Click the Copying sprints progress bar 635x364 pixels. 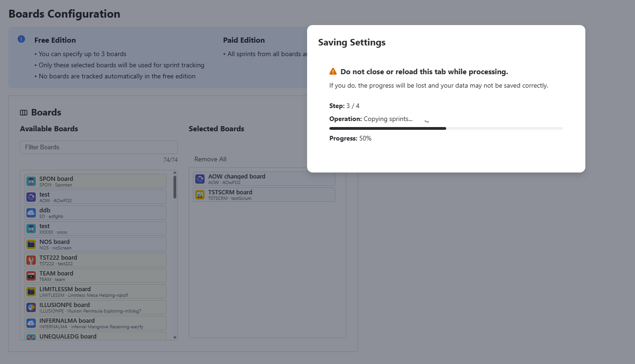pos(446,128)
